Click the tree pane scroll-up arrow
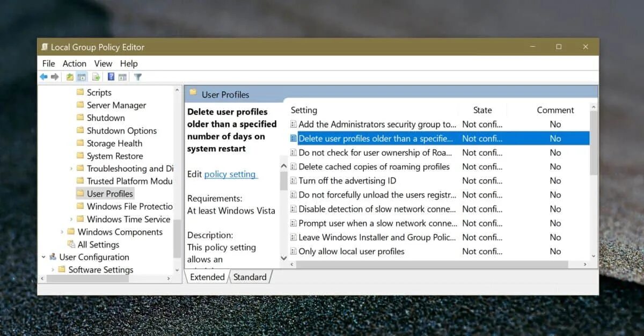The image size is (644, 336). coord(178,90)
